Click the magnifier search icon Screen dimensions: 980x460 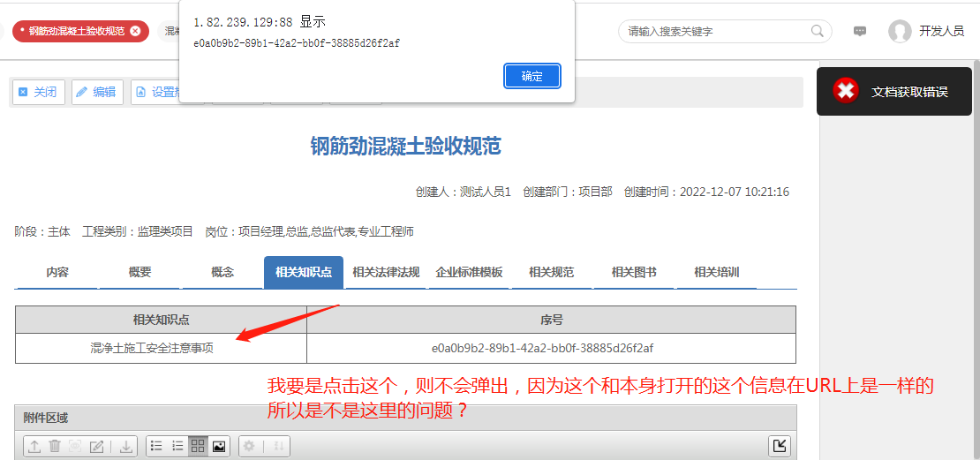(x=817, y=31)
